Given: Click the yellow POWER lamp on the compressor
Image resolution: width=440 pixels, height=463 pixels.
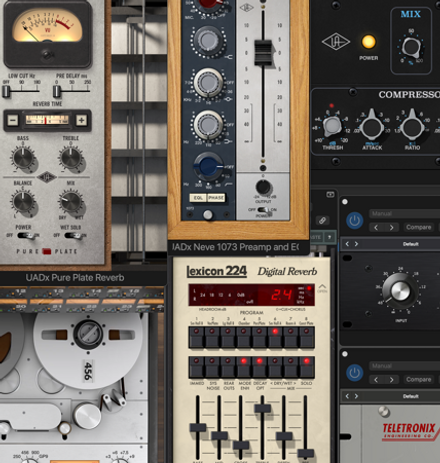Looking at the screenshot, I should click(x=368, y=42).
